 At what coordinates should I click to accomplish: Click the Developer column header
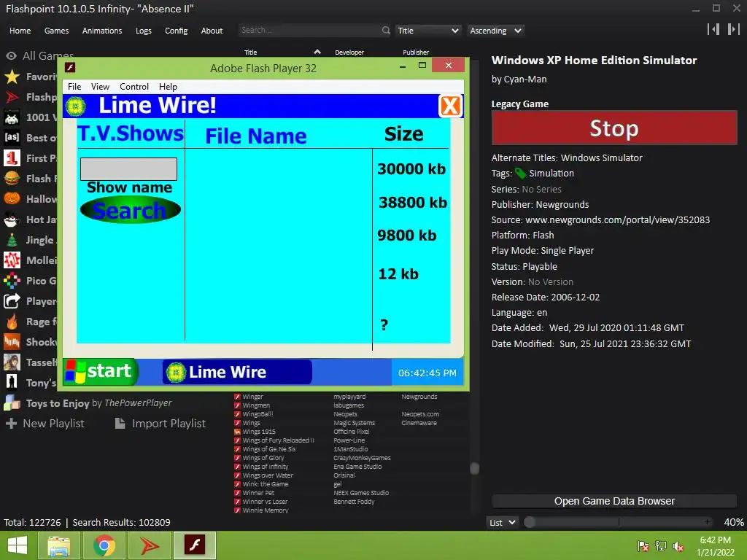coord(349,52)
